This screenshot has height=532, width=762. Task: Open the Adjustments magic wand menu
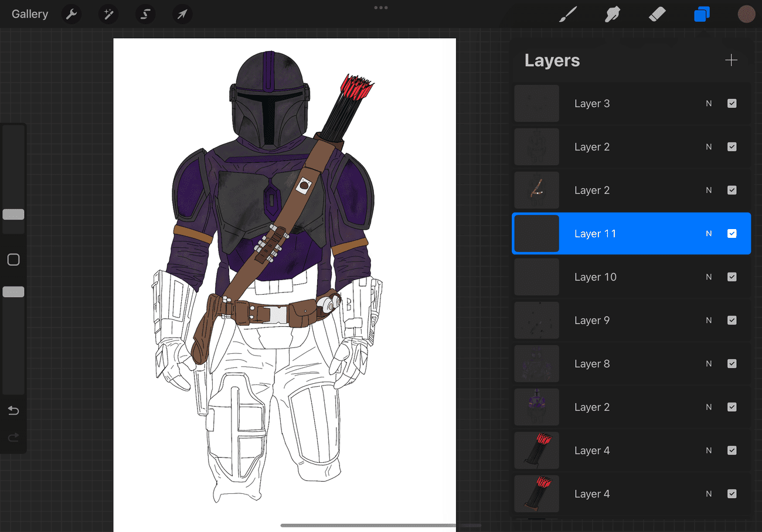point(108,13)
